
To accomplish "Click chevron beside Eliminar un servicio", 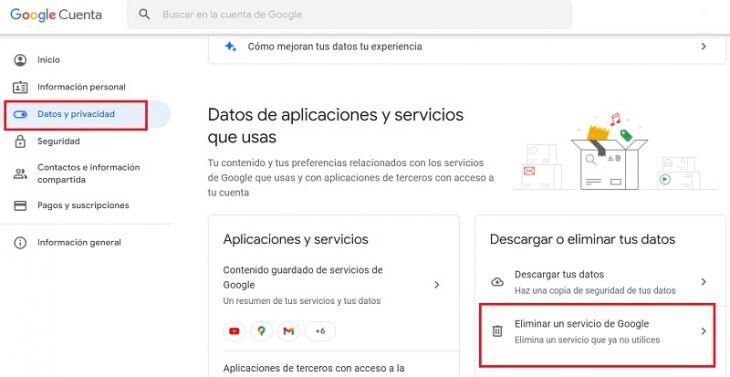I will click(x=703, y=331).
